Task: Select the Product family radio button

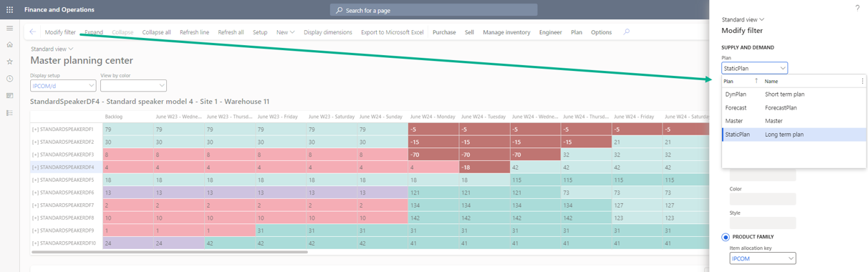Action: tap(725, 237)
